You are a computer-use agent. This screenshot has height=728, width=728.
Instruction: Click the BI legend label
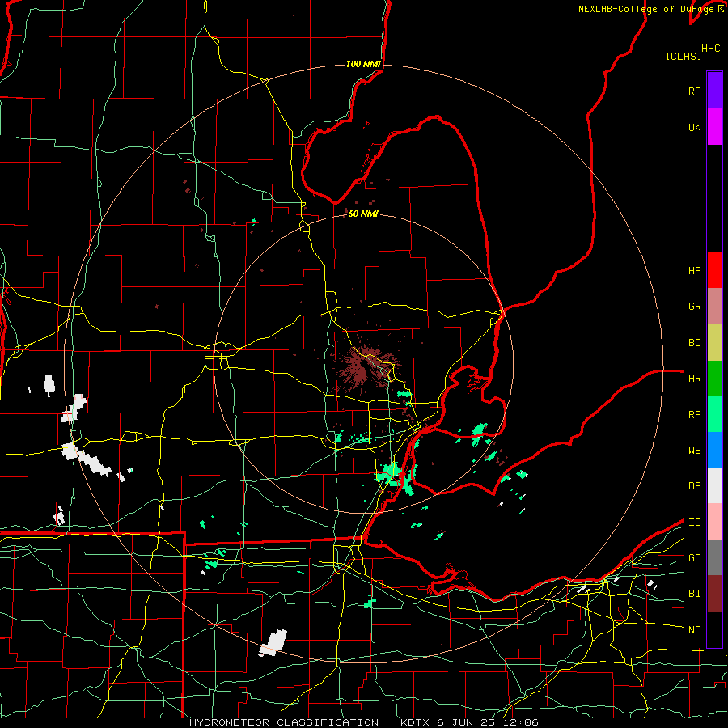click(694, 594)
